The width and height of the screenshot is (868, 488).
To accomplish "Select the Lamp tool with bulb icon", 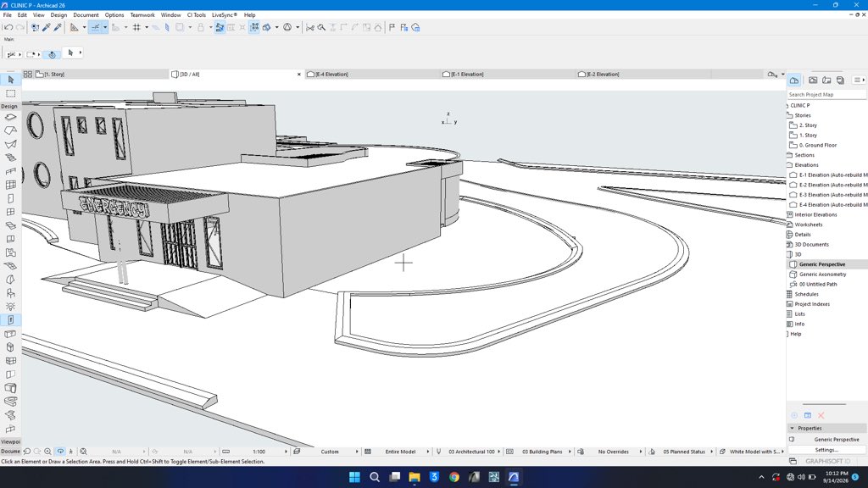I will (10, 307).
